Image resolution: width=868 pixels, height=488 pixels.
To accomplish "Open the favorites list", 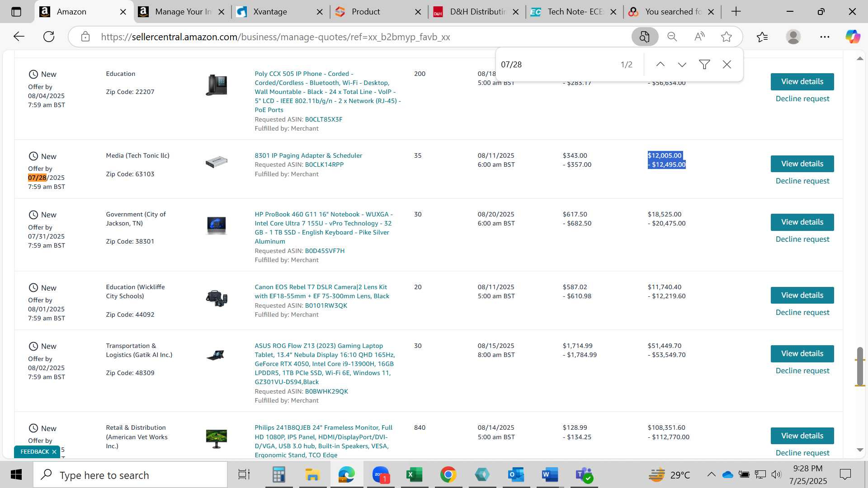I will 762,37.
